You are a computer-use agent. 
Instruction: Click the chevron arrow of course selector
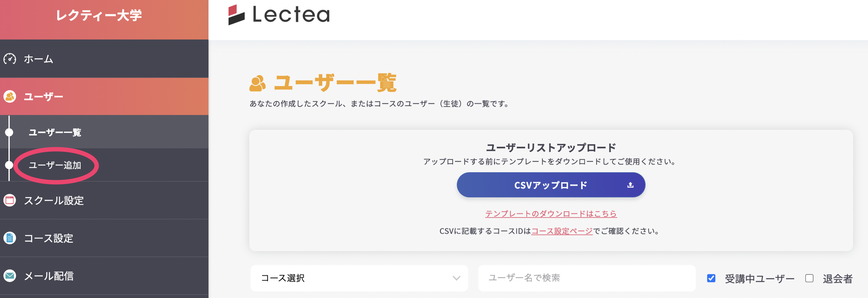coord(456,278)
